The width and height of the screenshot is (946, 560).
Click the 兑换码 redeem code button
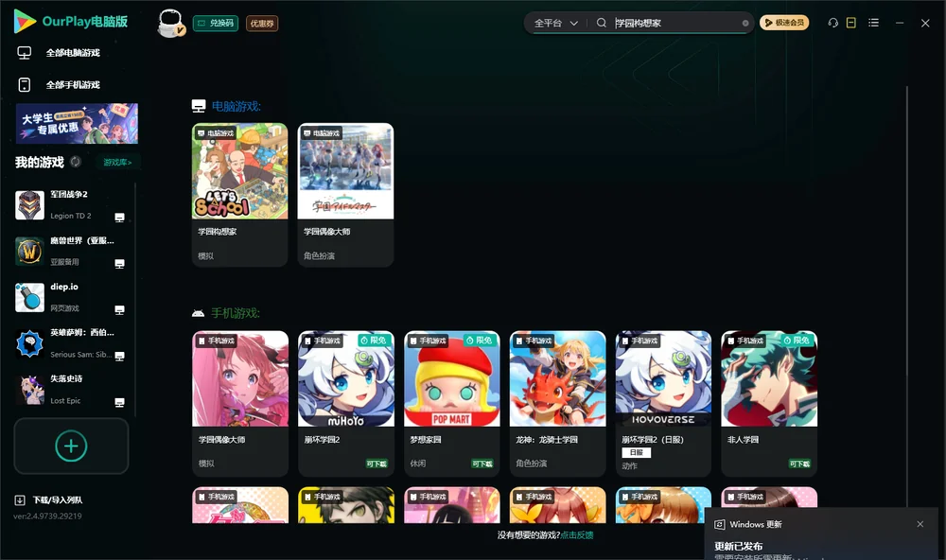(x=216, y=24)
